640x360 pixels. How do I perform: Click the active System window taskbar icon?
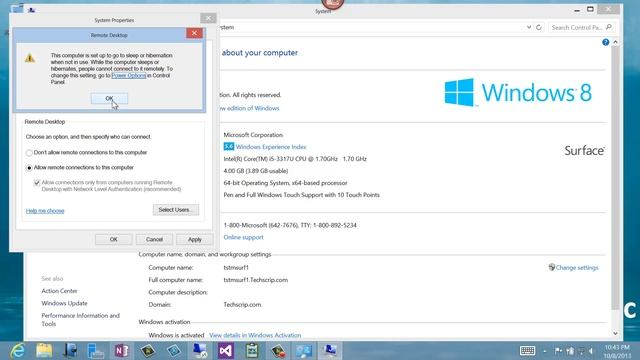pyautogui.click(x=330, y=351)
